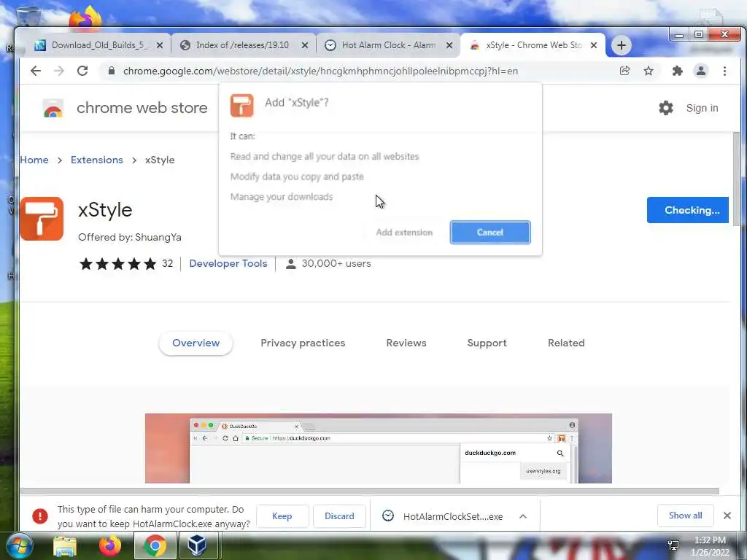This screenshot has height=560, width=747.
Task: Click the padlock site info icon
Action: click(x=112, y=71)
